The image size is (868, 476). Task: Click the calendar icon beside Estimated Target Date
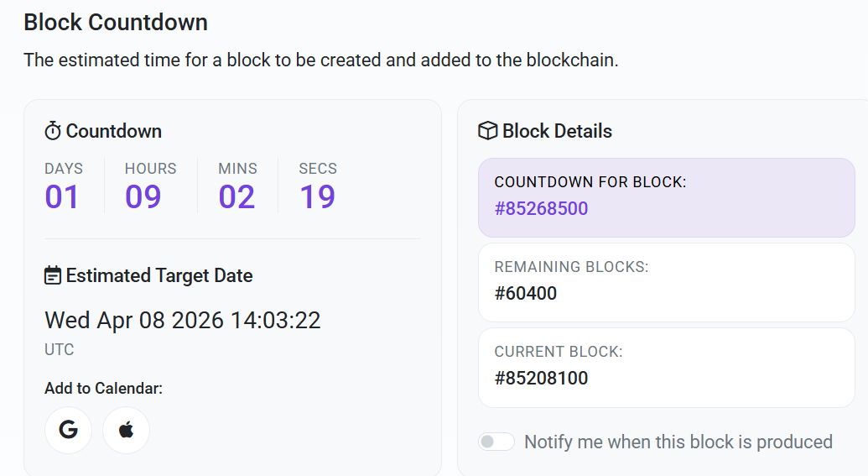pyautogui.click(x=53, y=275)
